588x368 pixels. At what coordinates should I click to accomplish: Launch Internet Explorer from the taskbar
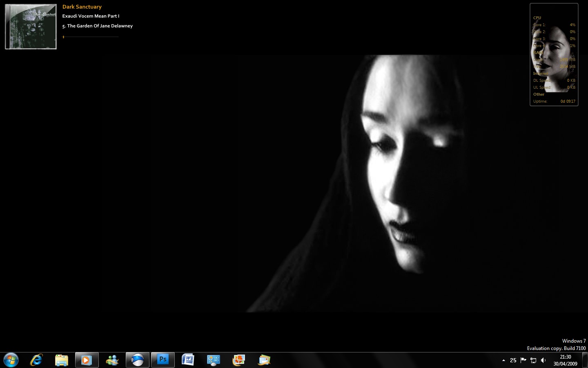tap(36, 360)
